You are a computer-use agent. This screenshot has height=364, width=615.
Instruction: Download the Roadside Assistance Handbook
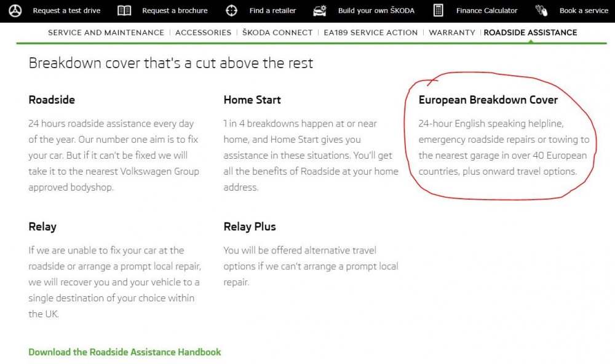click(125, 352)
